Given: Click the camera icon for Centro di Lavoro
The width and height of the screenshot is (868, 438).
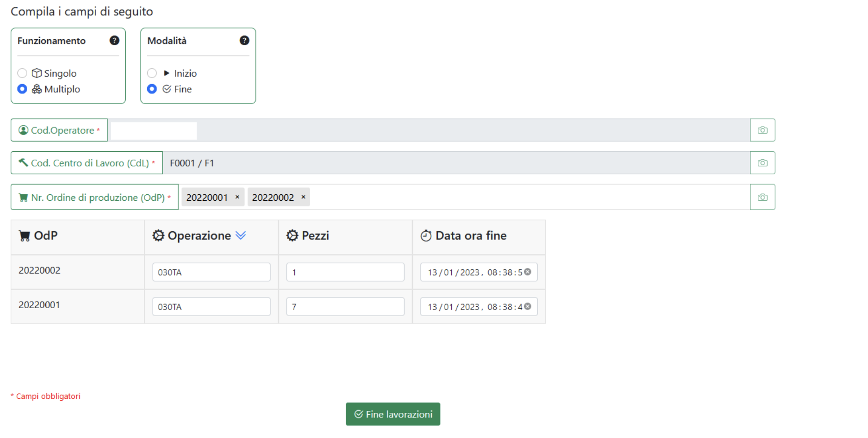Looking at the screenshot, I should [x=762, y=163].
